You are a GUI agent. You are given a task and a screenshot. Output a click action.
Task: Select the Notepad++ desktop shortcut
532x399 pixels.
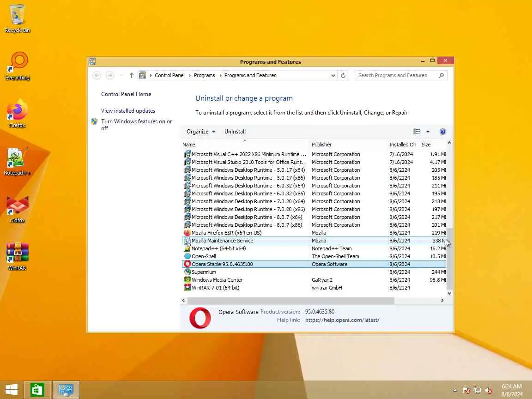coord(17,161)
